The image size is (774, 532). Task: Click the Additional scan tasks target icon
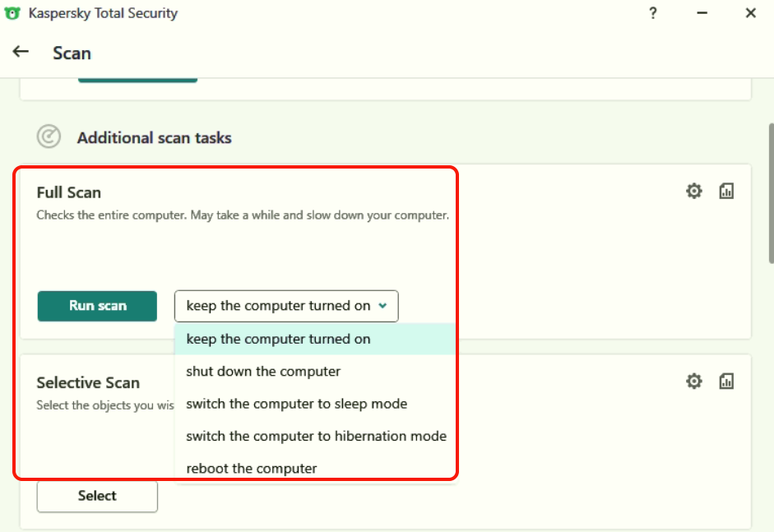49,136
